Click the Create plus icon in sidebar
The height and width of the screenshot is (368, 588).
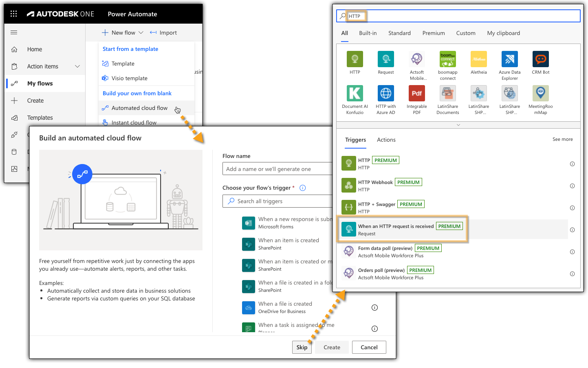[14, 101]
